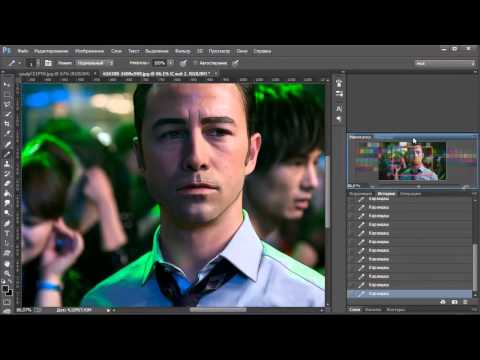Toggle the brush panel folder icon in options bar
This screenshot has height=360, width=480.
click(x=48, y=63)
